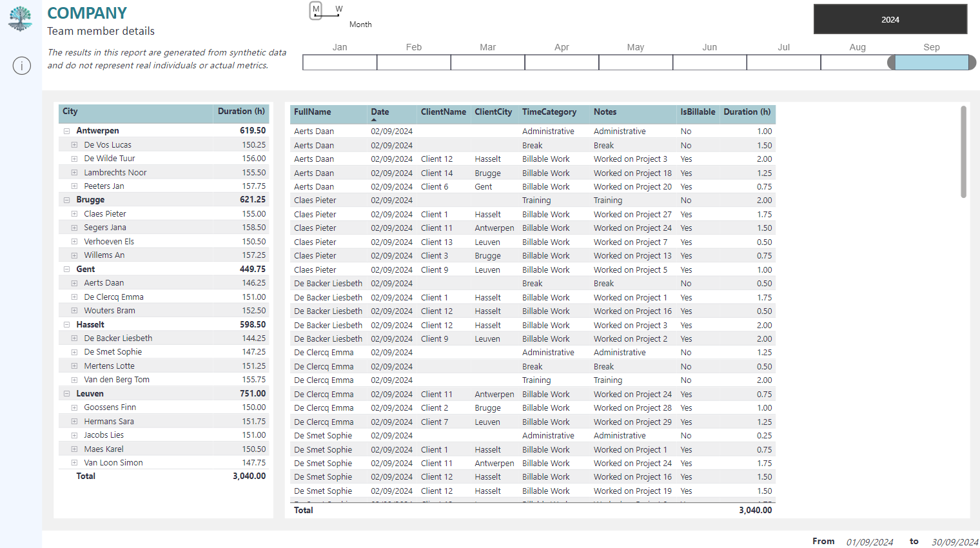Screen dimensions: 980x548
Task: Select the M month granularity option
Action: [x=316, y=10]
